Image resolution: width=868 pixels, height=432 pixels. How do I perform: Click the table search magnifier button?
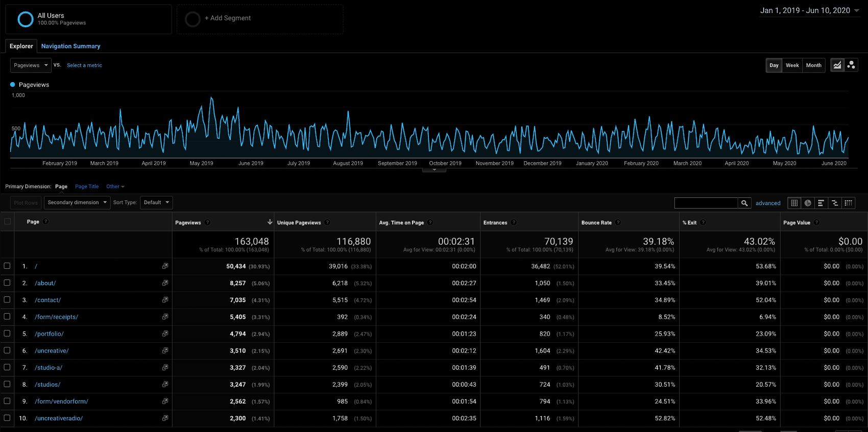tap(744, 203)
